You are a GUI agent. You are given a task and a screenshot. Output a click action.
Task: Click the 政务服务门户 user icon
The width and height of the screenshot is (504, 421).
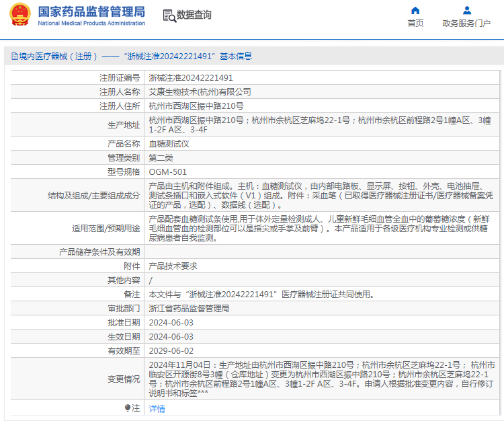tap(467, 11)
